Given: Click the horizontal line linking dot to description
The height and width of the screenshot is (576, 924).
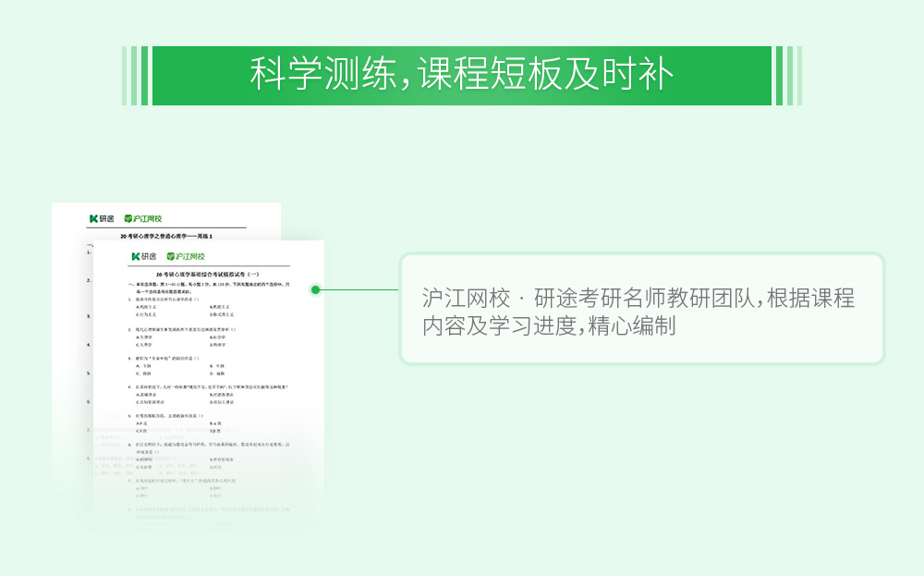Looking at the screenshot, I should tap(360, 289).
